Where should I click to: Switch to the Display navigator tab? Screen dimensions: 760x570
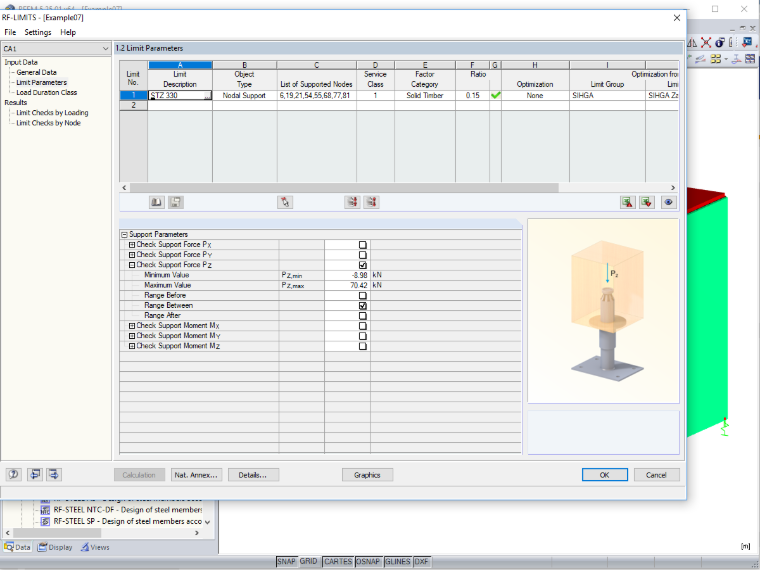pos(55,547)
